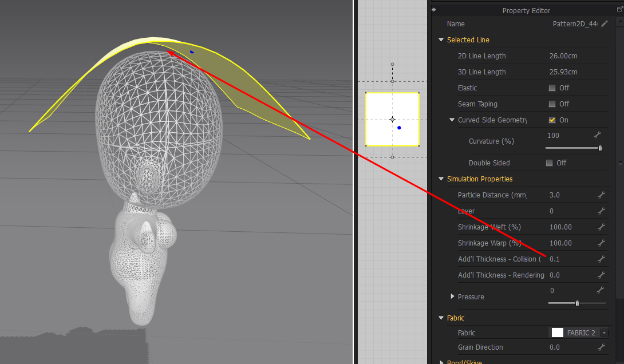This screenshot has height=364, width=624.
Task: Click the blue pin dot on 3D pattern
Action: click(x=192, y=52)
